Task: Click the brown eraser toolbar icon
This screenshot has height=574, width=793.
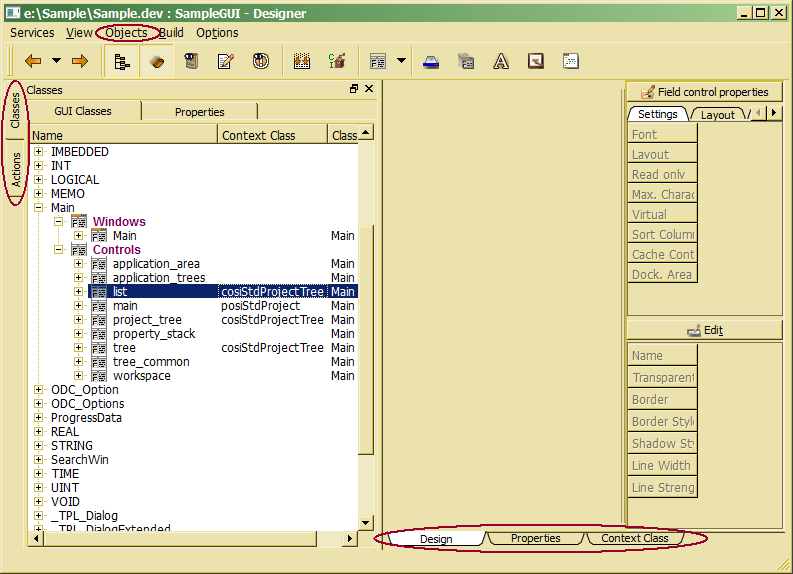Action: [156, 61]
